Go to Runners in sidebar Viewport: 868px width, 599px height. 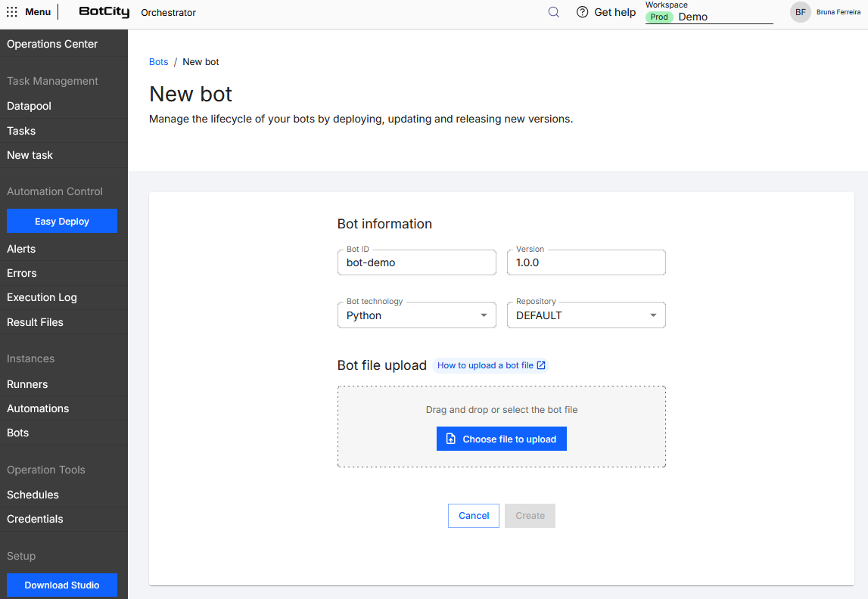pos(64,384)
